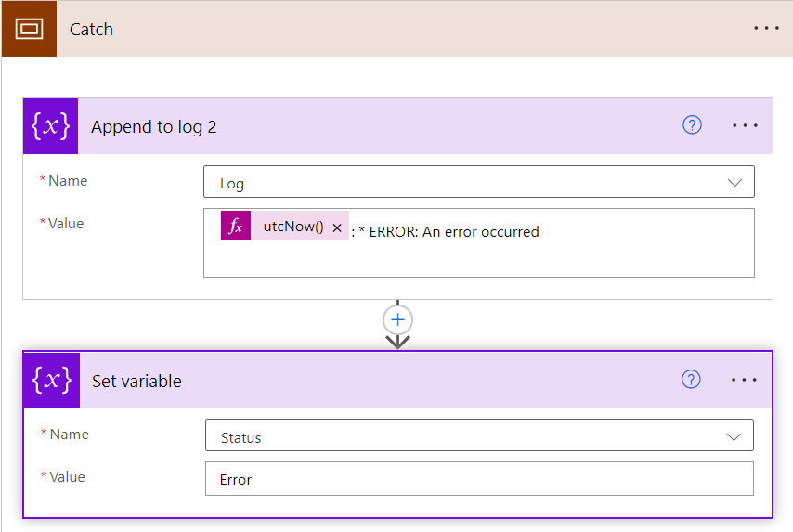Insert a new step with the plus button
The image size is (793, 532).
pos(398,319)
